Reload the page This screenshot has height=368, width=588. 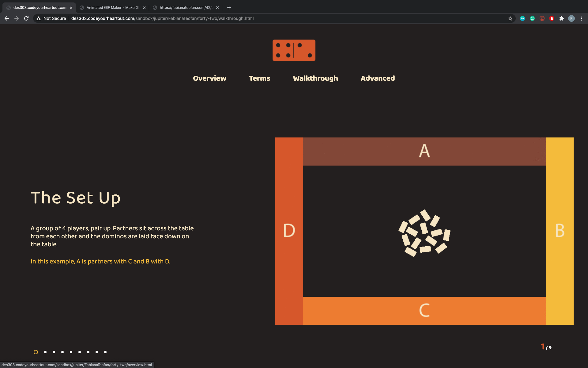point(26,18)
